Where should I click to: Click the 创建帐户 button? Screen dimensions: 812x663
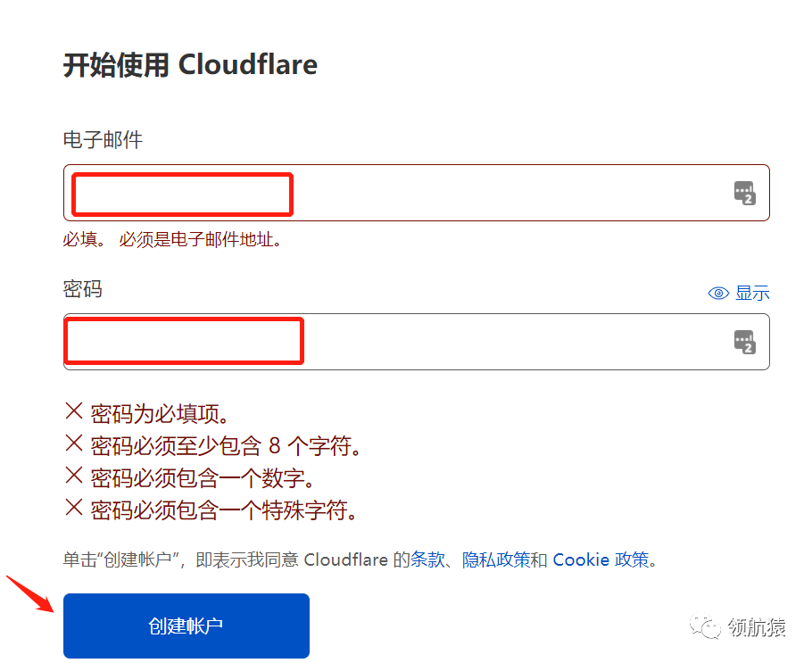click(x=186, y=626)
